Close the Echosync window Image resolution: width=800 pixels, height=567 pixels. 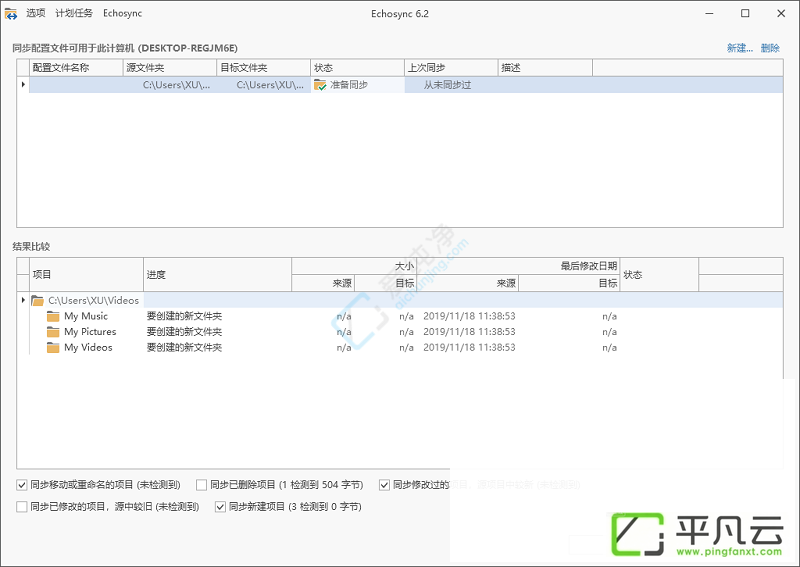(781, 13)
